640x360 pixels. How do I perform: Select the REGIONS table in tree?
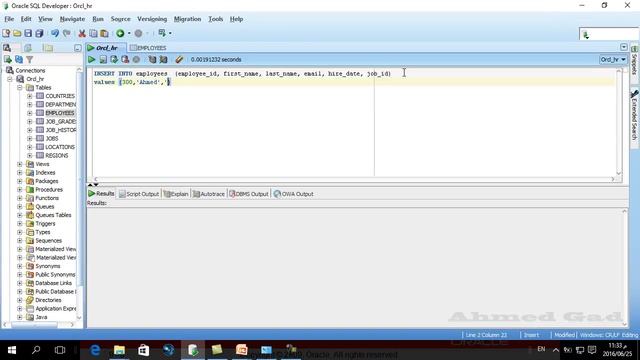57,156
